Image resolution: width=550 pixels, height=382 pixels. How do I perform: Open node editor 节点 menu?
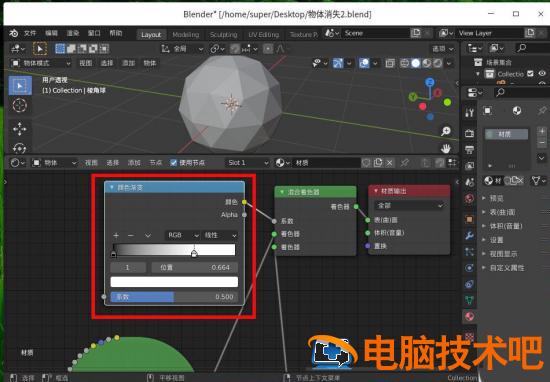pos(155,163)
